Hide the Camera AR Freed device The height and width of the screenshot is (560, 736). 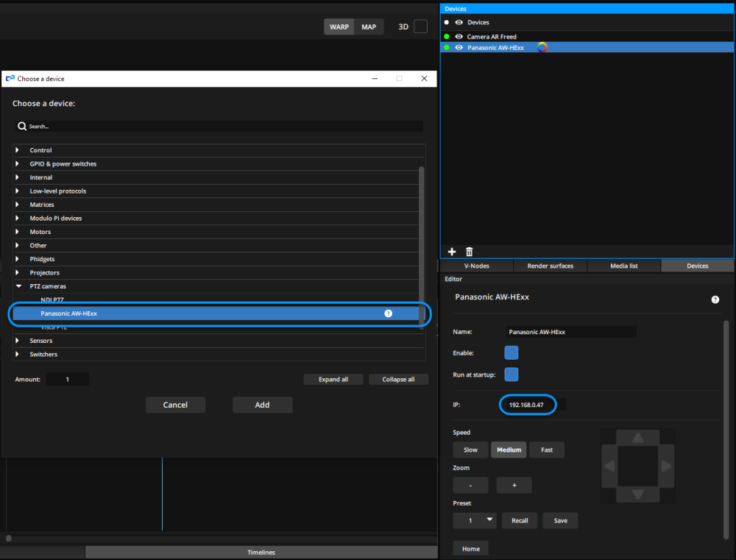click(x=458, y=36)
